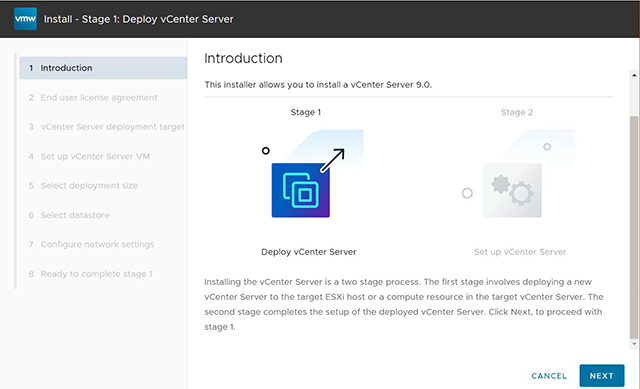
Task: Select the Introduction step in sidebar
Action: (103, 68)
